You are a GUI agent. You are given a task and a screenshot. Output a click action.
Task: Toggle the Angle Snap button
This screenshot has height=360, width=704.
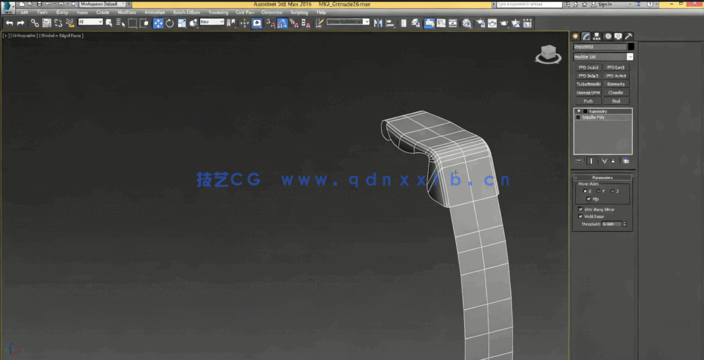click(x=282, y=23)
